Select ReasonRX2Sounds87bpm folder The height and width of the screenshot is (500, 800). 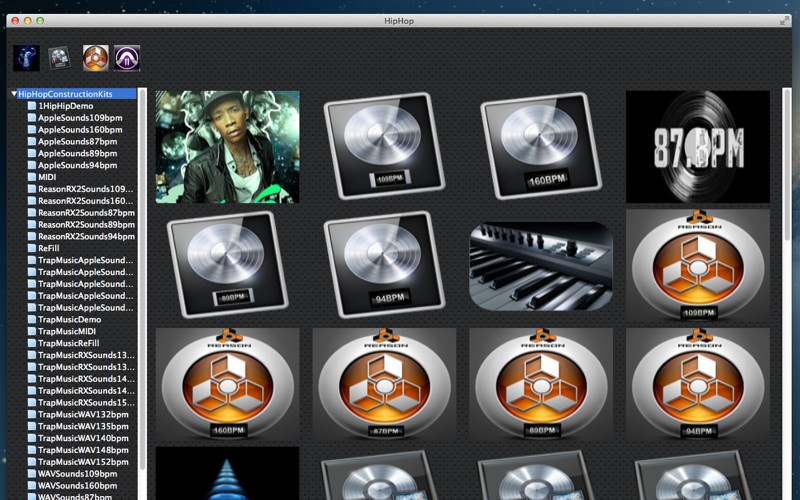pos(86,212)
